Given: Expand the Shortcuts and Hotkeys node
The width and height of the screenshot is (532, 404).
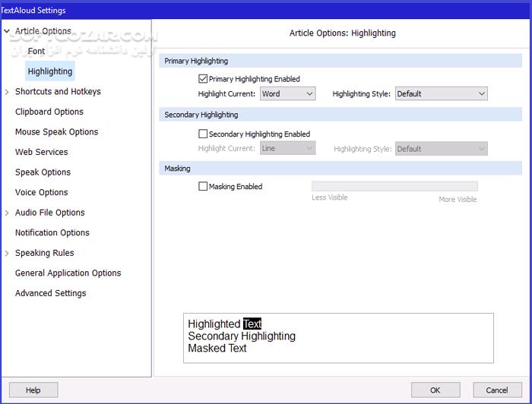Looking at the screenshot, I should click(x=7, y=92).
